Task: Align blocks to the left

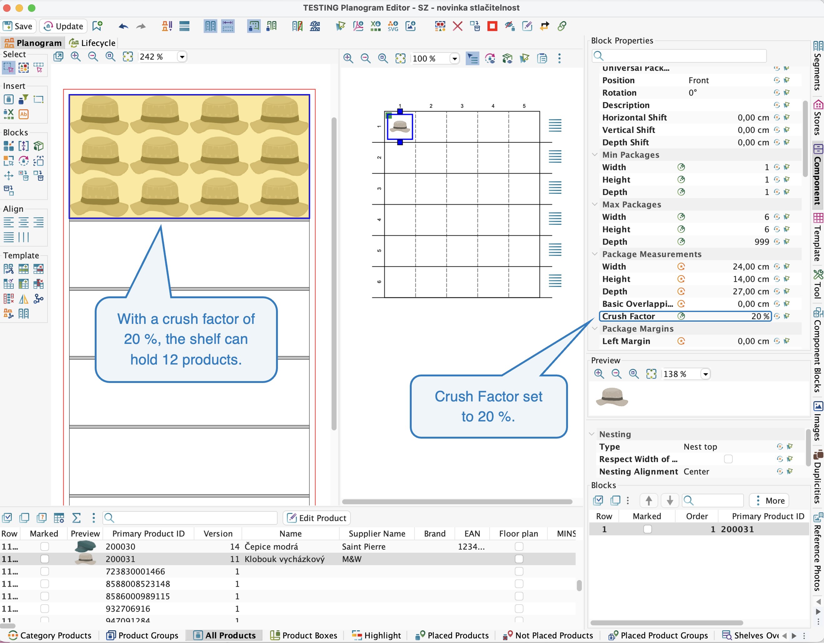Action: pos(8,223)
